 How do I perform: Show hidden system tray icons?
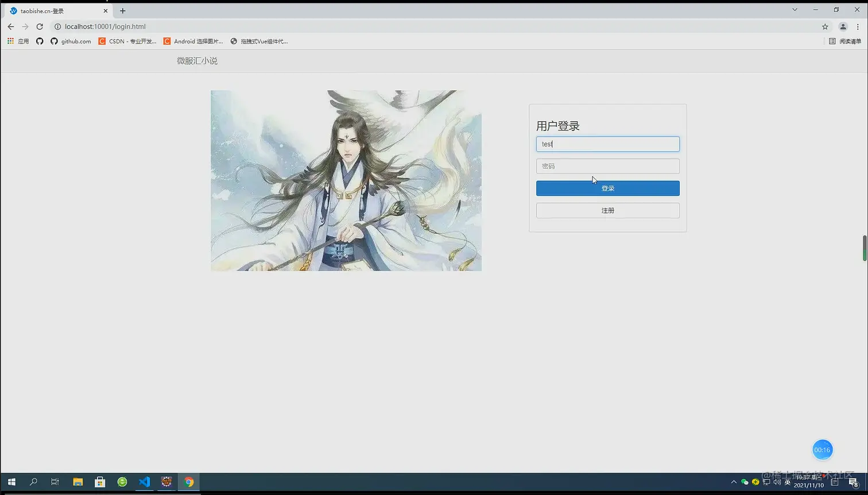734,482
